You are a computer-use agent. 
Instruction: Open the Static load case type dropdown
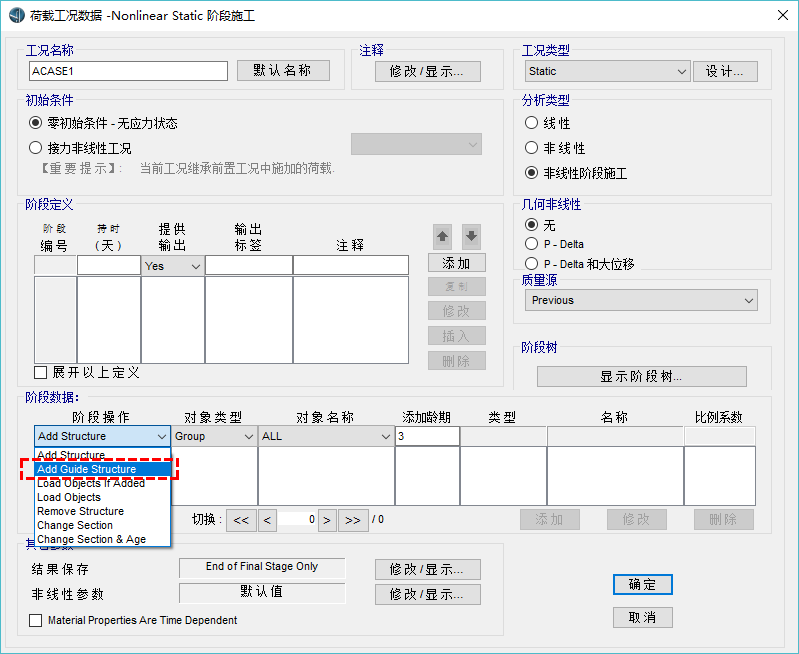[608, 71]
